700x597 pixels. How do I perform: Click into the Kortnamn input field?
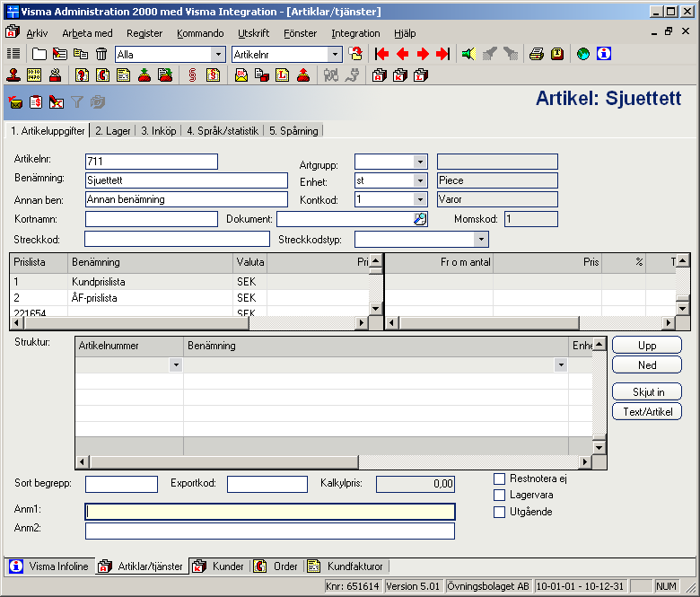152,219
